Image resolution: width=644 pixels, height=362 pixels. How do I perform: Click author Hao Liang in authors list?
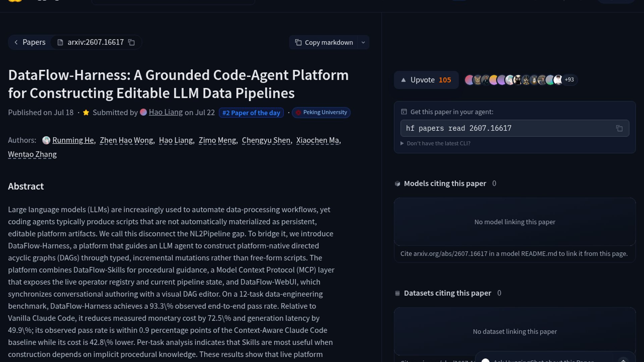(x=176, y=140)
